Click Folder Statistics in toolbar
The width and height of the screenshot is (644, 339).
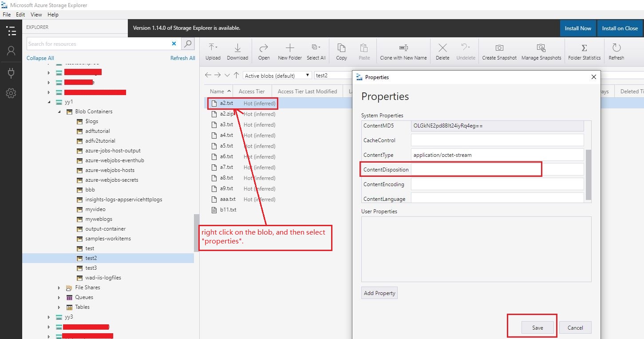coord(584,52)
